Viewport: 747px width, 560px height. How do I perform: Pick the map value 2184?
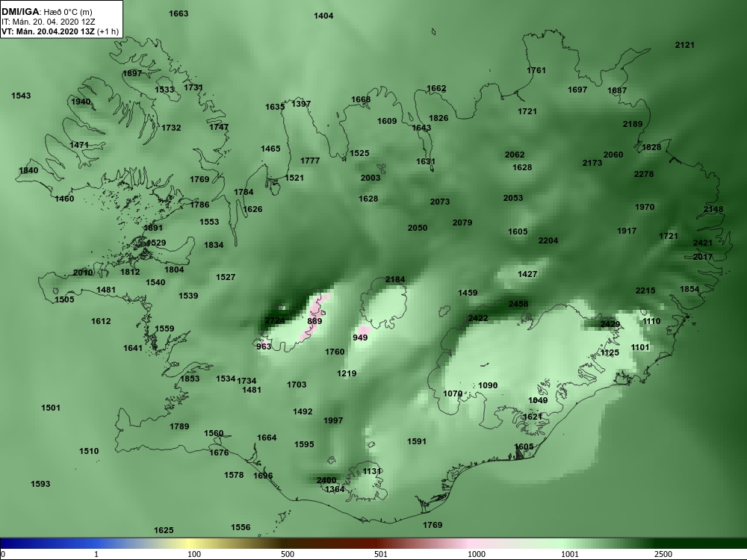[x=395, y=279]
